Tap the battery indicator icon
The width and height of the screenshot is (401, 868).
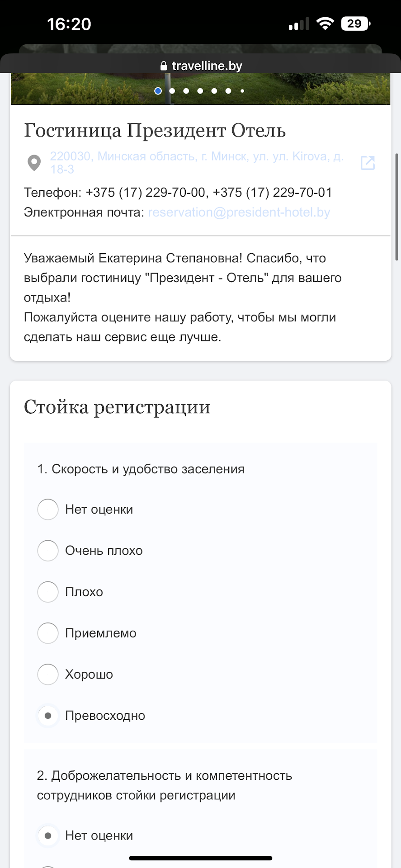pos(356,24)
